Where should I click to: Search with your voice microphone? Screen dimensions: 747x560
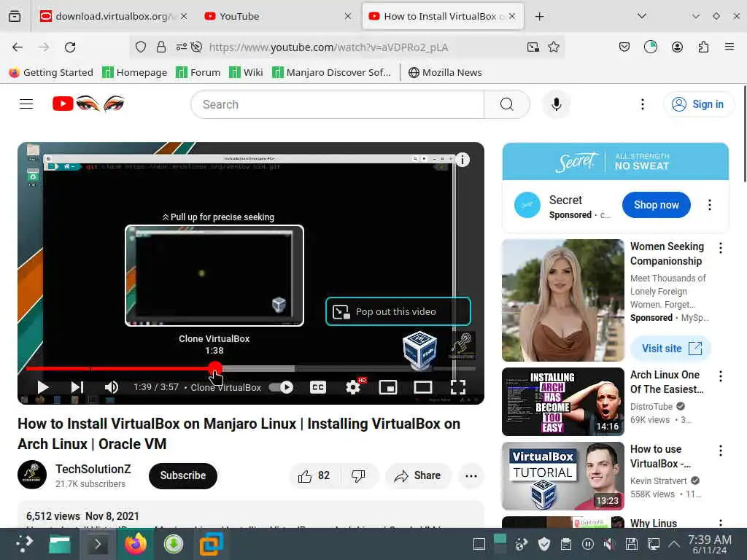pos(556,104)
